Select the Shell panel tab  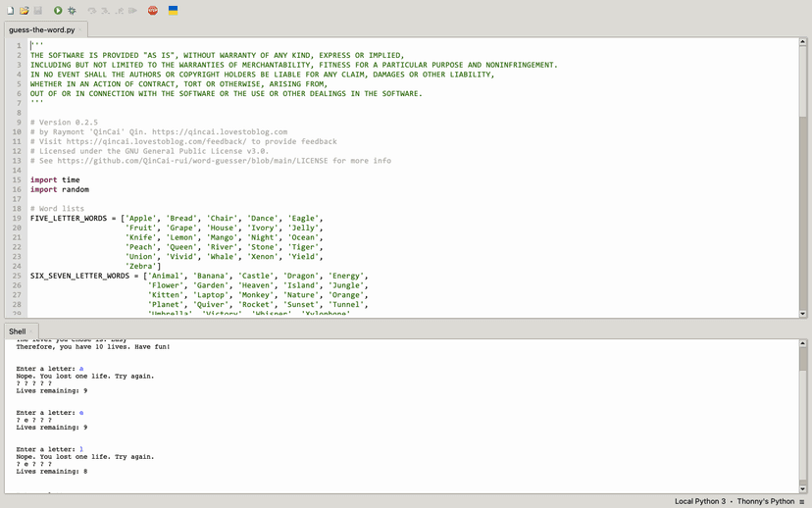pyautogui.click(x=18, y=331)
